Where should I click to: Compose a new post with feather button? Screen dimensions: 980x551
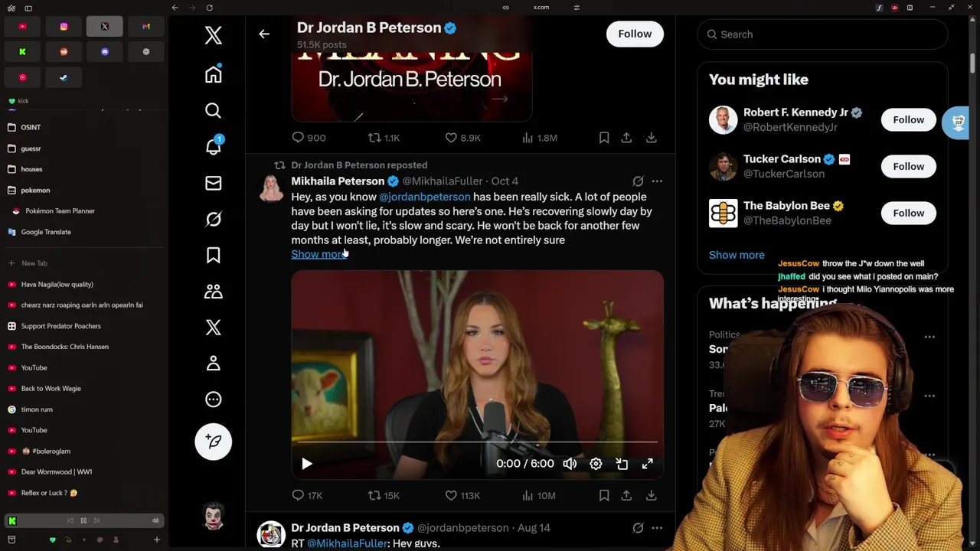tap(214, 442)
